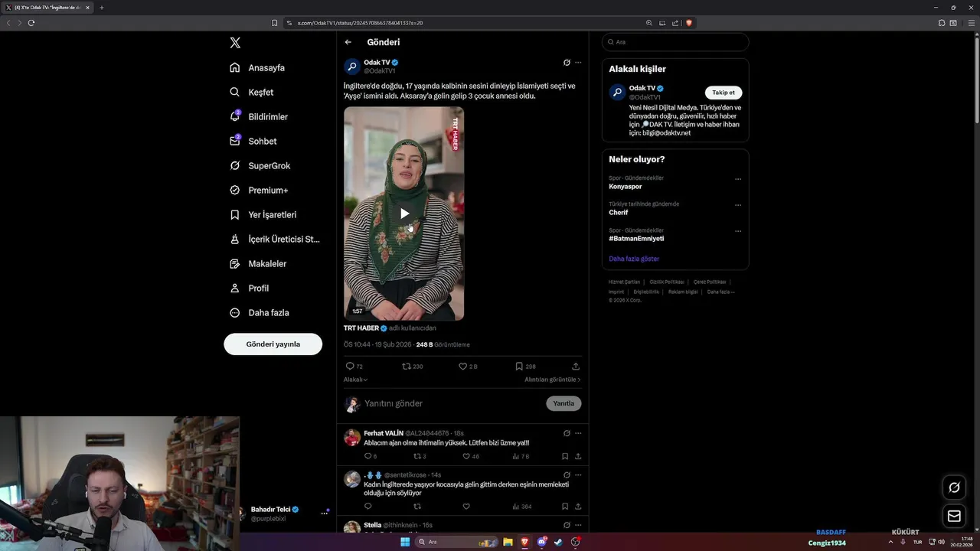Open more options on Odak TV post

point(578,63)
